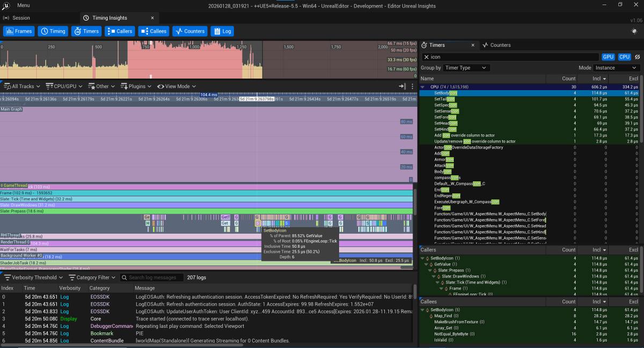Click the GameThread track header
644x348 pixels.
[x=14, y=185]
